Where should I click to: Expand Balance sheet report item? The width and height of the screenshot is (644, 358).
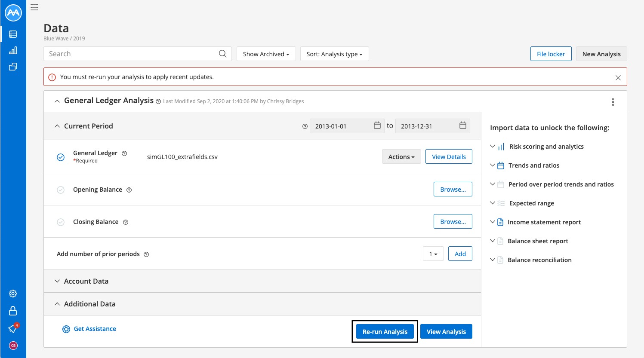(493, 241)
